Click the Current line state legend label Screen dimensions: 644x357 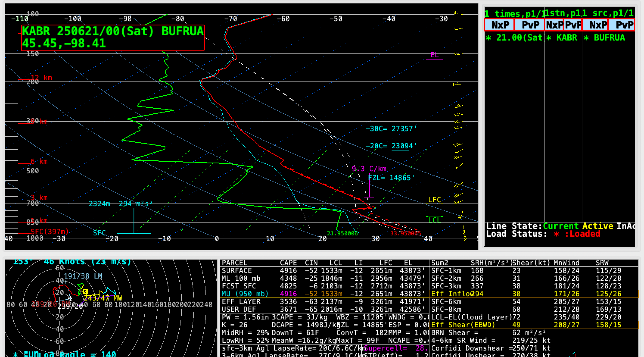coord(560,226)
